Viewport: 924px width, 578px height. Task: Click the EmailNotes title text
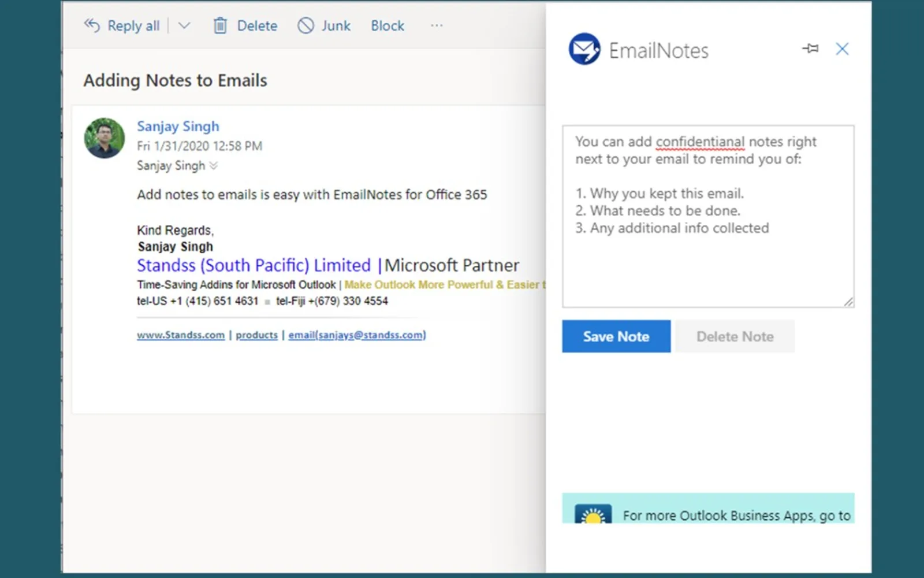coord(658,51)
